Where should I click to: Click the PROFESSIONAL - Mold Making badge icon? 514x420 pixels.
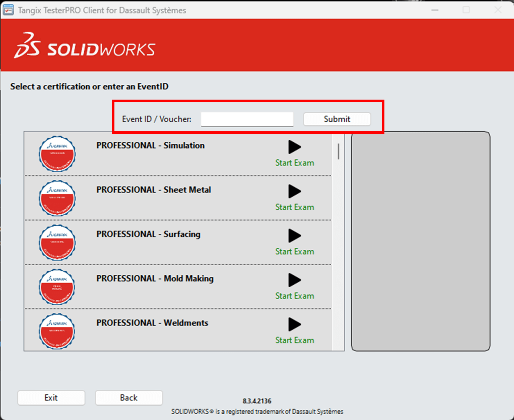pyautogui.click(x=57, y=287)
